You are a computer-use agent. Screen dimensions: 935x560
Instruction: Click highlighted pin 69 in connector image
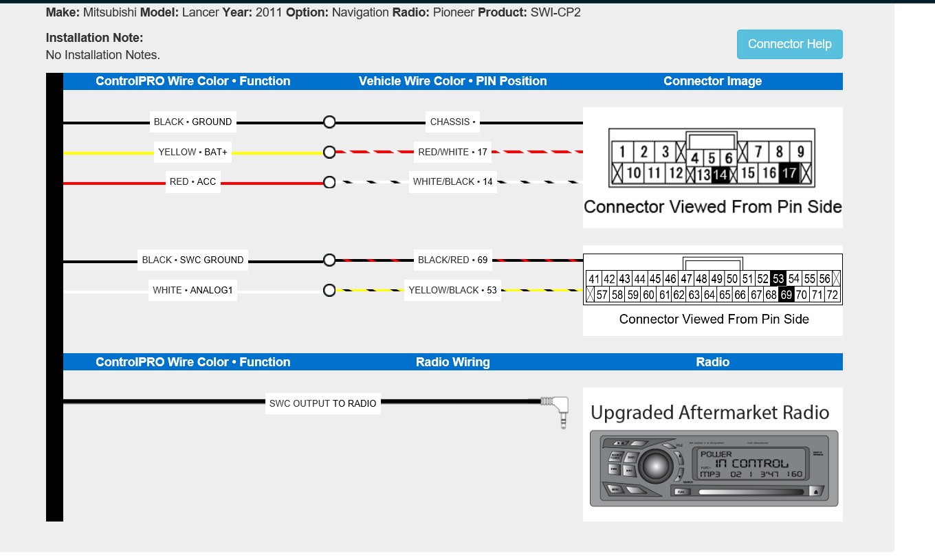point(786,295)
